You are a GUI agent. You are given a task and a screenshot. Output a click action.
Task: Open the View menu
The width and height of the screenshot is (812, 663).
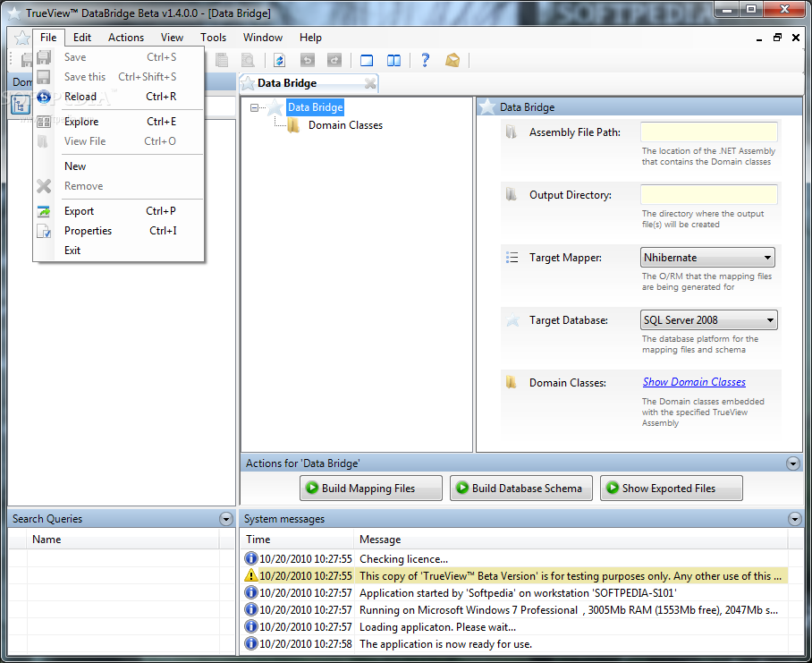172,38
